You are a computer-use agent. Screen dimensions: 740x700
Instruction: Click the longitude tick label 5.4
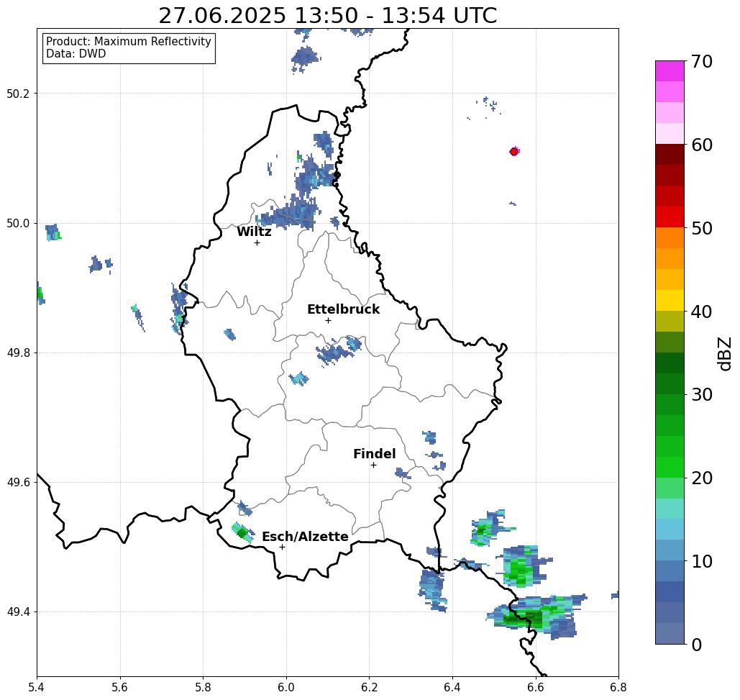click(x=37, y=687)
